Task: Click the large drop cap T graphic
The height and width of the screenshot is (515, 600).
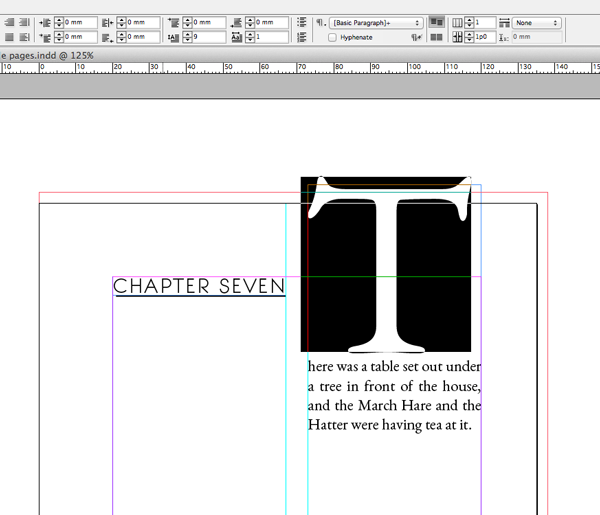Action: (386, 264)
